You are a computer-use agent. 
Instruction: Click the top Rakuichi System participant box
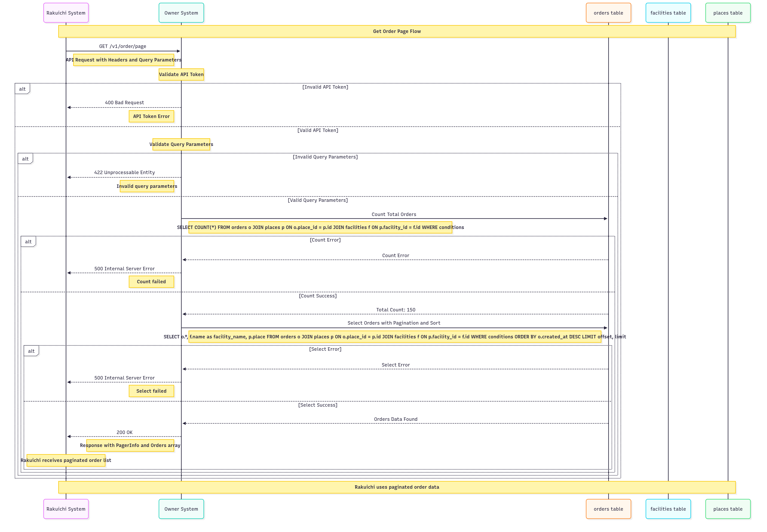66,13
